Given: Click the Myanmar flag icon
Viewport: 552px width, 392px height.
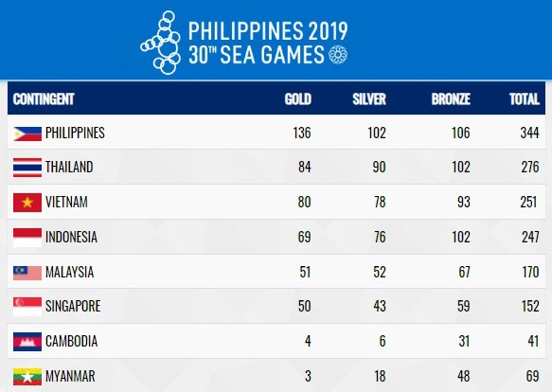Looking at the screenshot, I should coord(27,377).
